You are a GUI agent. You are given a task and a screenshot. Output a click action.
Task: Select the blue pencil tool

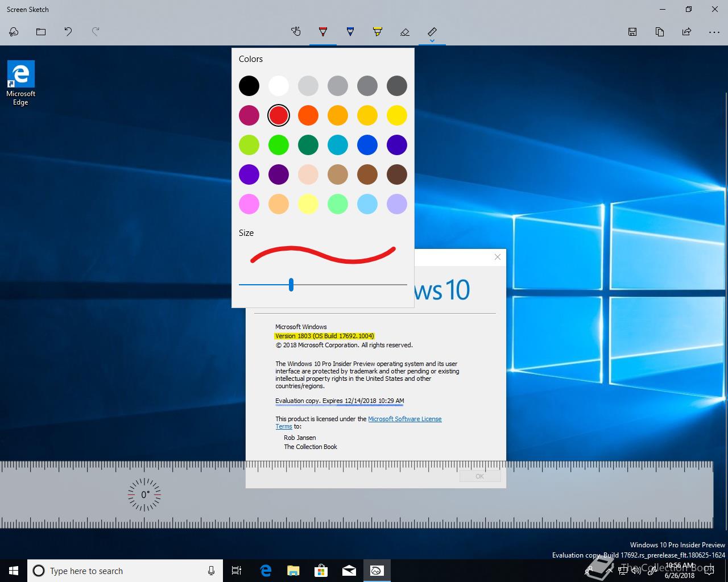350,32
